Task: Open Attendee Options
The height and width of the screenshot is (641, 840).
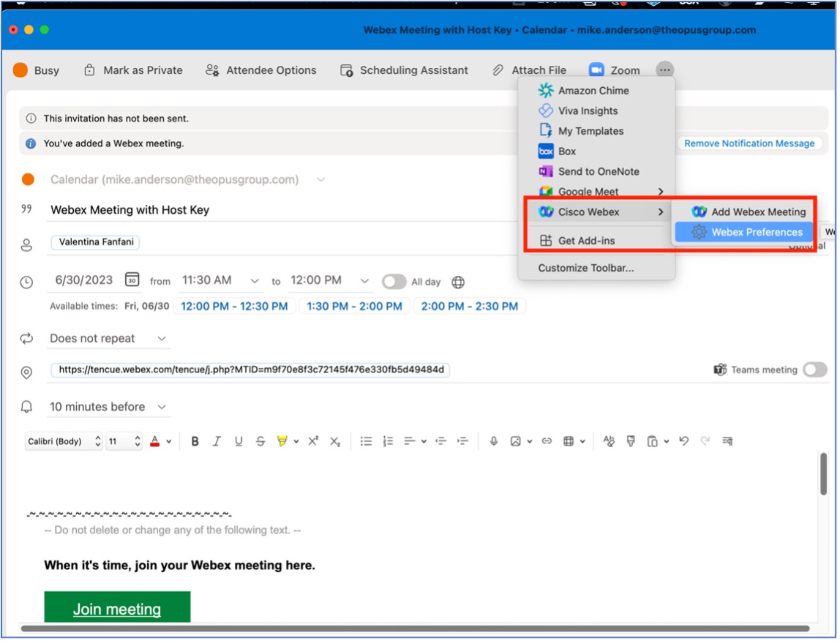Action: 261,70
